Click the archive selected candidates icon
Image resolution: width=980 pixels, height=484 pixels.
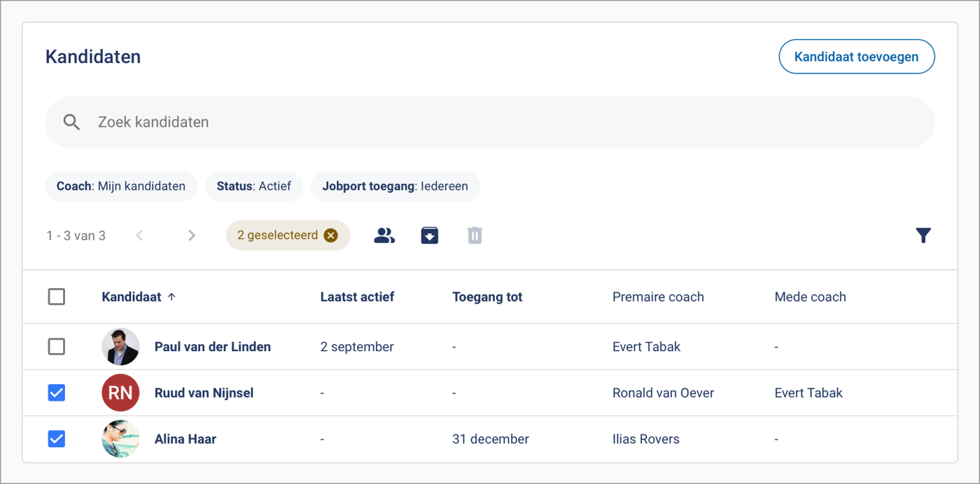[430, 236]
